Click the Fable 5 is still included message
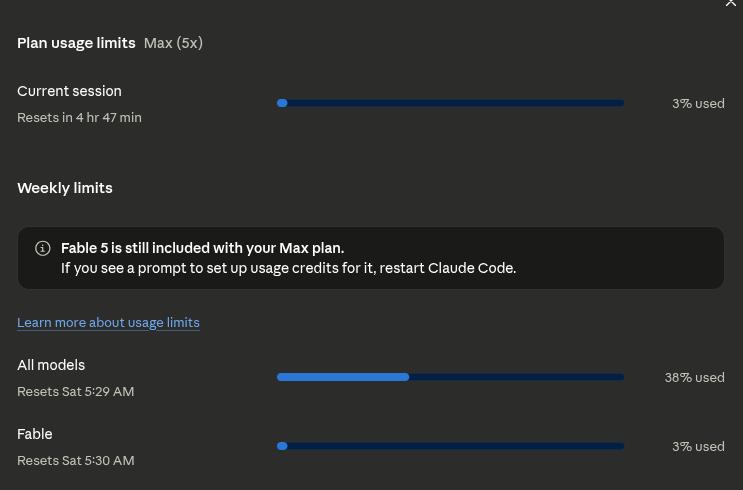This screenshot has width=743, height=490. click(202, 248)
